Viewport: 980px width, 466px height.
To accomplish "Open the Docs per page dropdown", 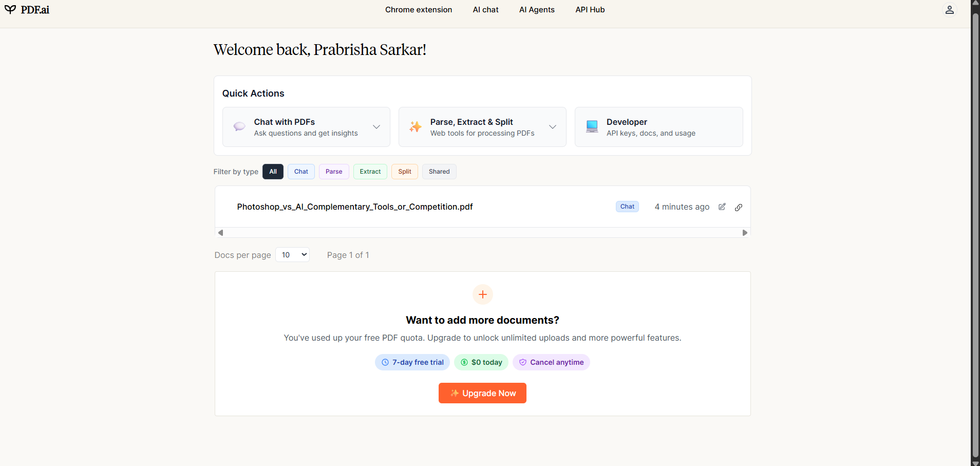I will tap(293, 255).
